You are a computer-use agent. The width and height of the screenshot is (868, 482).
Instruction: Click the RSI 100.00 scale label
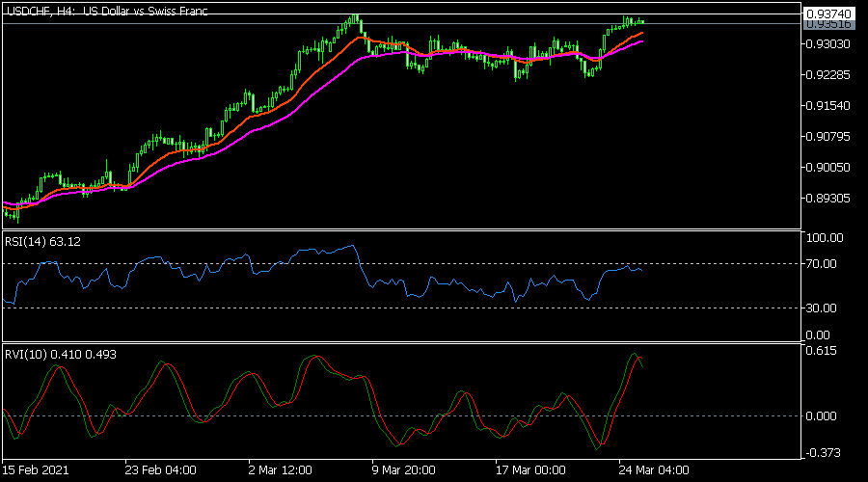click(x=825, y=238)
